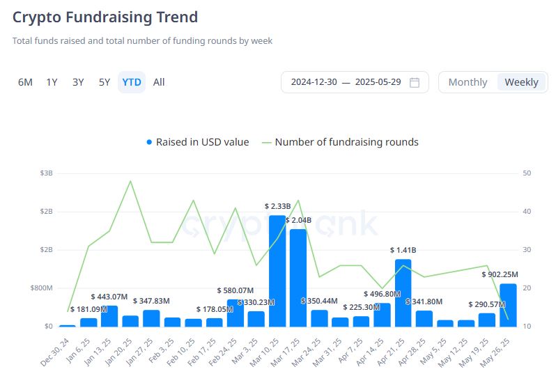Viewport: 556px width, 392px height.
Task: Toggle the blue Raised in USD legend dot
Action: click(x=149, y=142)
